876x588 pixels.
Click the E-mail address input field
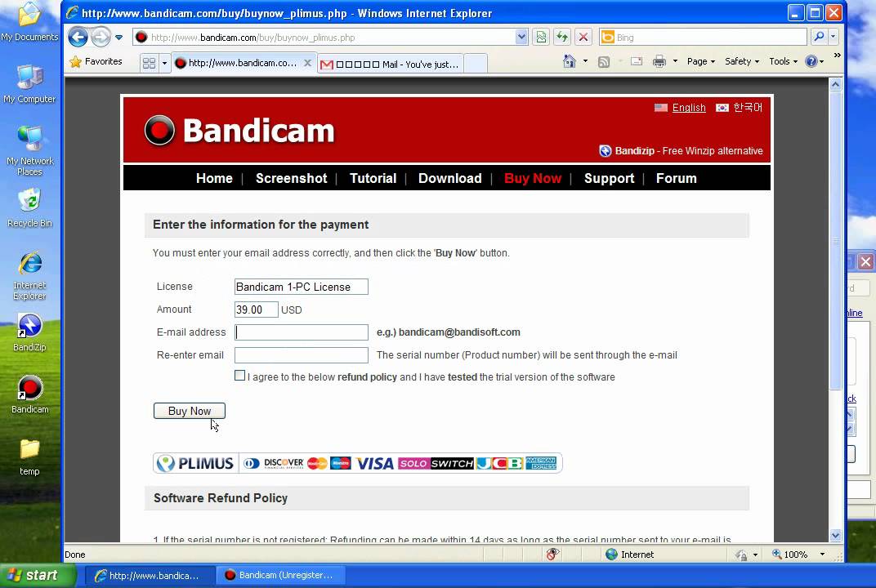click(x=301, y=332)
